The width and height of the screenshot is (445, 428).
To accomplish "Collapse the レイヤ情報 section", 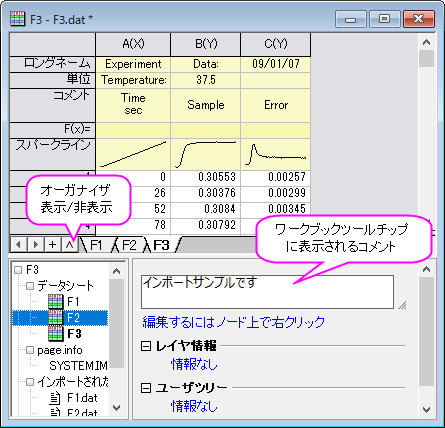I will point(146,346).
